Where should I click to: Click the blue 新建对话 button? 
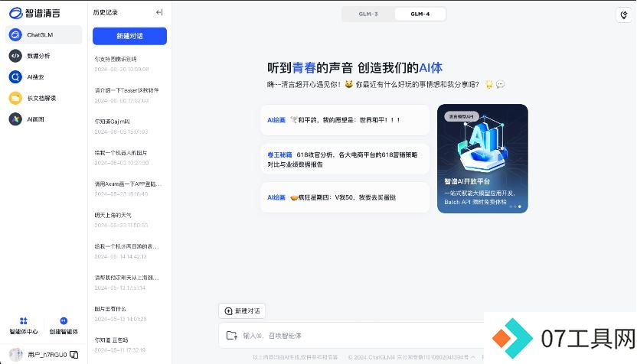pyautogui.click(x=129, y=36)
